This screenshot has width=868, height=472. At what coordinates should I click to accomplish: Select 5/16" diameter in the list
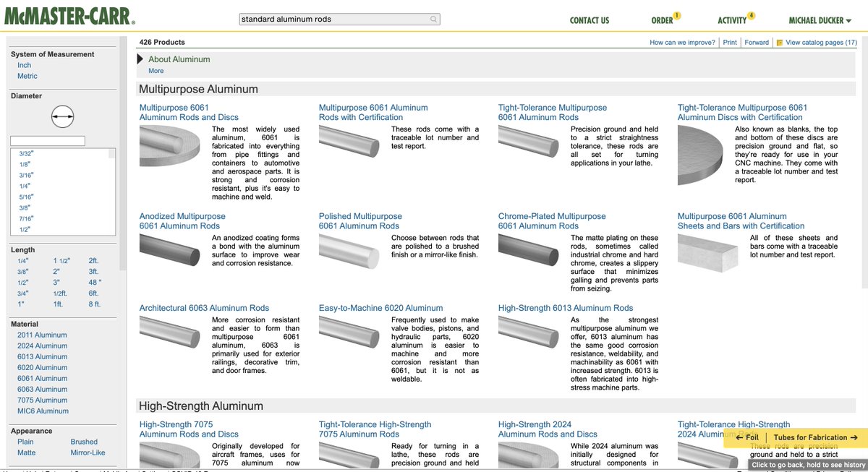[26, 197]
